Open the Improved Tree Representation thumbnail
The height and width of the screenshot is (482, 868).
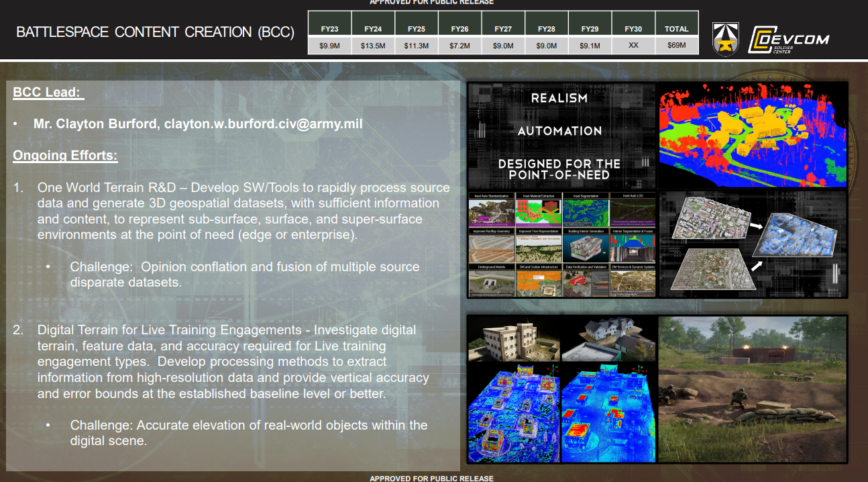coord(539,244)
